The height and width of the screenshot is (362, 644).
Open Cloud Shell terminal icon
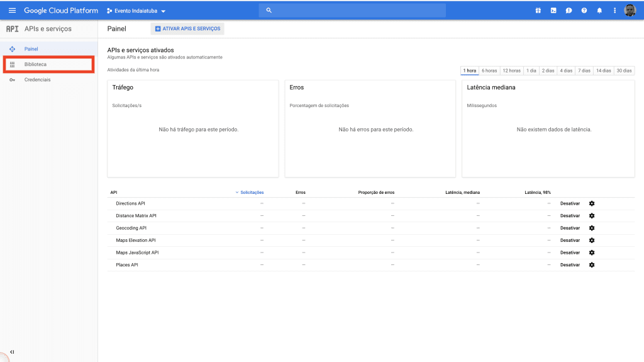pyautogui.click(x=553, y=11)
